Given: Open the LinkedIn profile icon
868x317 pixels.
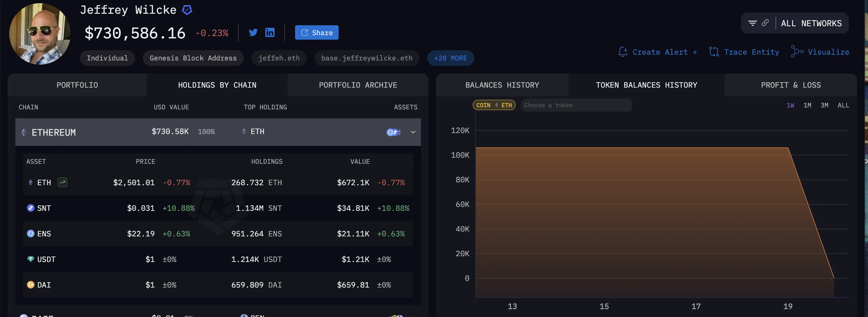Looking at the screenshot, I should 270,32.
